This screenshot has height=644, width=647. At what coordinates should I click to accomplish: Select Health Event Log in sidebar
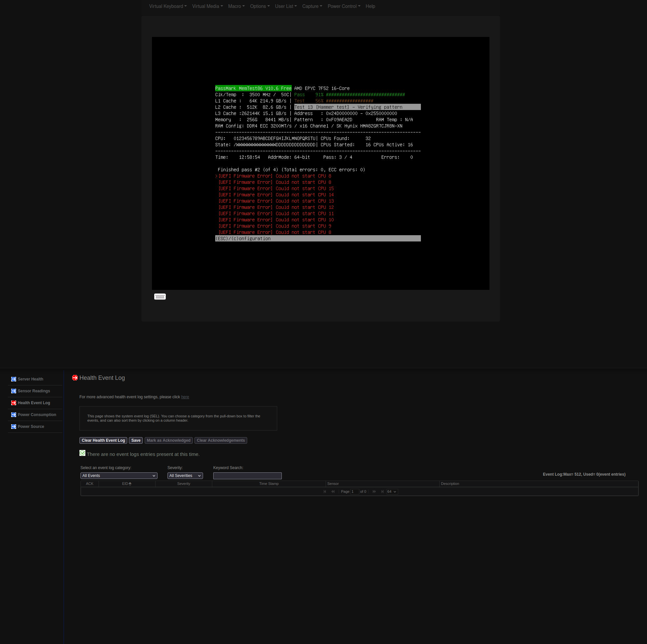pyautogui.click(x=34, y=403)
